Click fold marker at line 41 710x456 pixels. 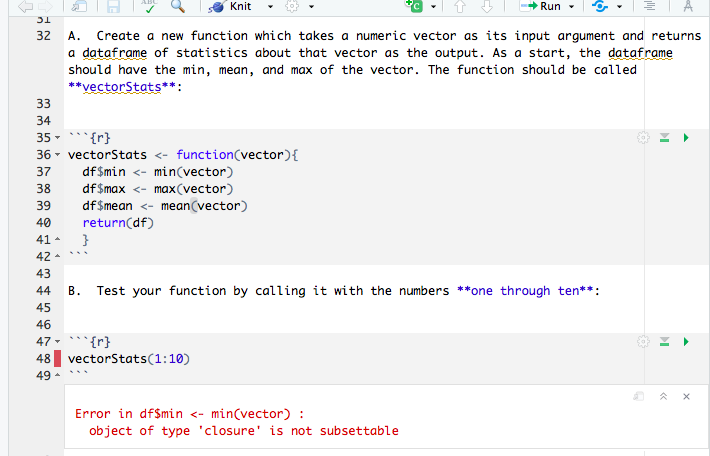tap(58, 240)
